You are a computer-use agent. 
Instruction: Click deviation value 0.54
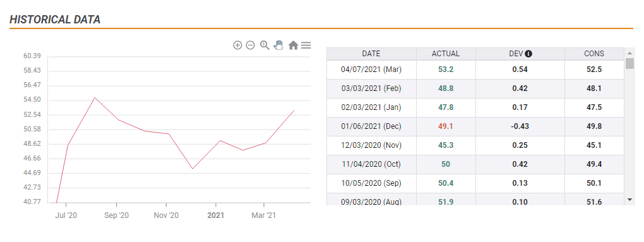[x=520, y=70]
